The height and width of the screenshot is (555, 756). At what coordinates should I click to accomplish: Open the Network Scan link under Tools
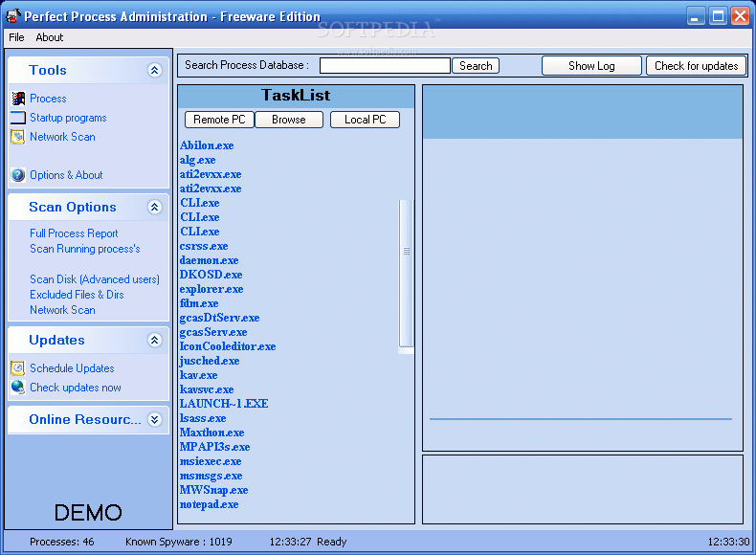click(62, 137)
